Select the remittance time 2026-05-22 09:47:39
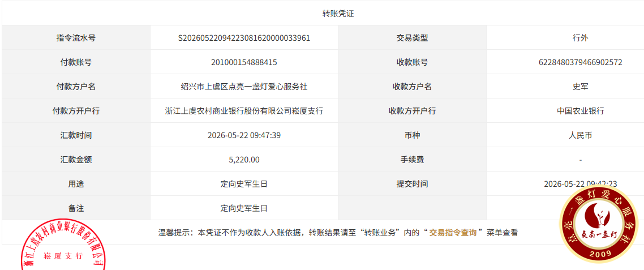This screenshot has height=270, width=644. click(244, 135)
